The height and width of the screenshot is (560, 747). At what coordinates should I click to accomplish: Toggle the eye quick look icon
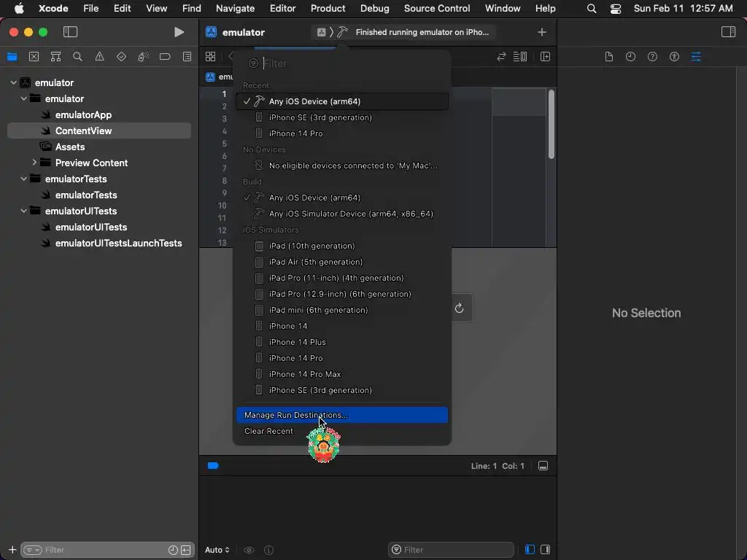249,550
